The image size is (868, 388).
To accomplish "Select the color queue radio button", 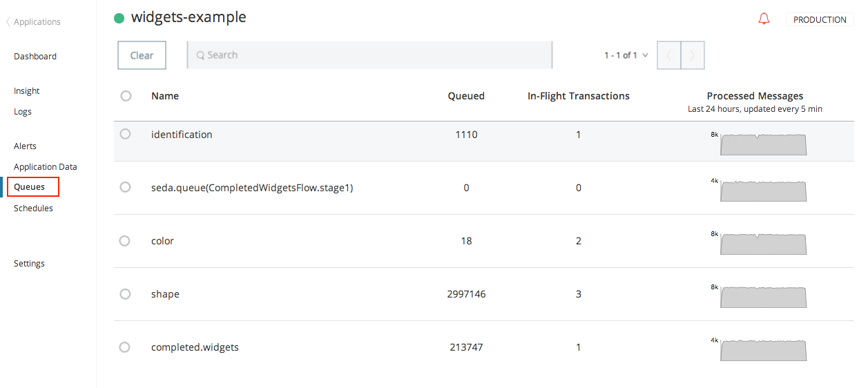I will (125, 241).
